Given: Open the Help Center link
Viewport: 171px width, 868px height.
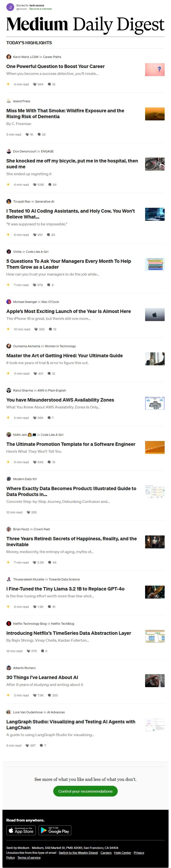Looking at the screenshot, I should 123,853.
